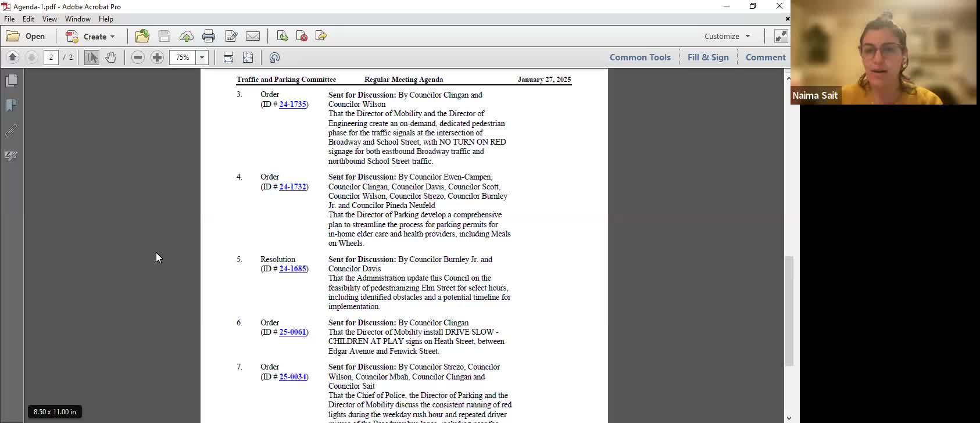Click the Print file icon
The image size is (980, 423).
coord(209,36)
